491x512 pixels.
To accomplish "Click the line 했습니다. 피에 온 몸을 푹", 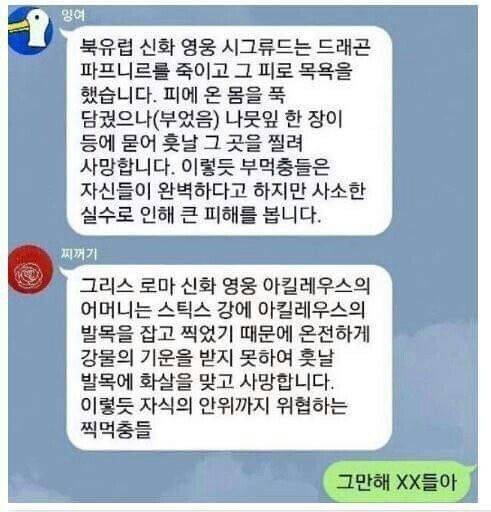I will click(183, 95).
